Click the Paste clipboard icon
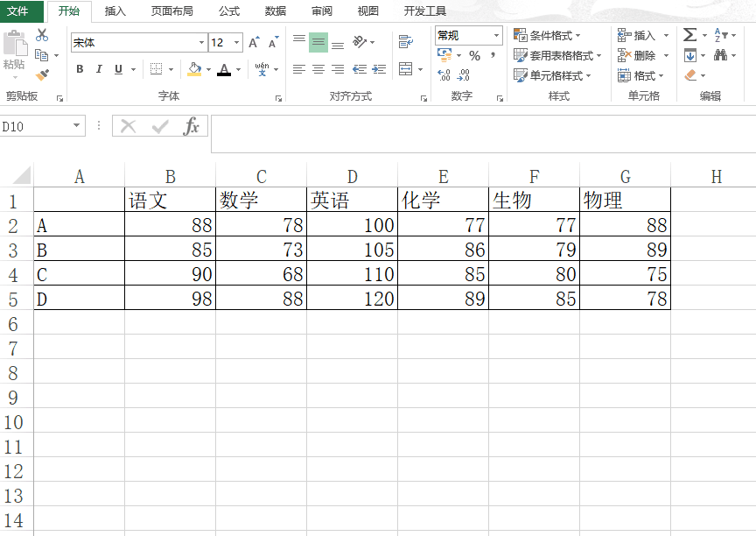 tap(15, 44)
